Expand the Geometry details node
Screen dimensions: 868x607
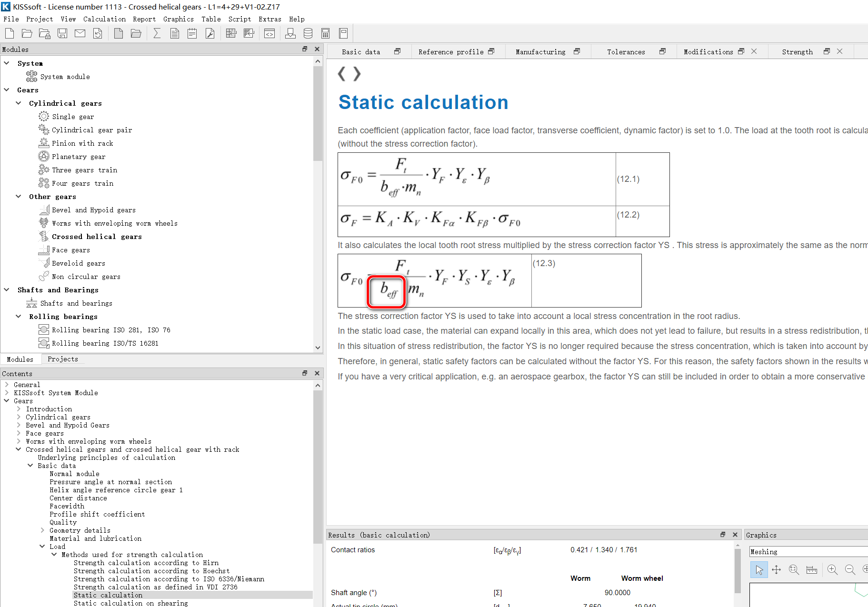pyautogui.click(x=42, y=530)
